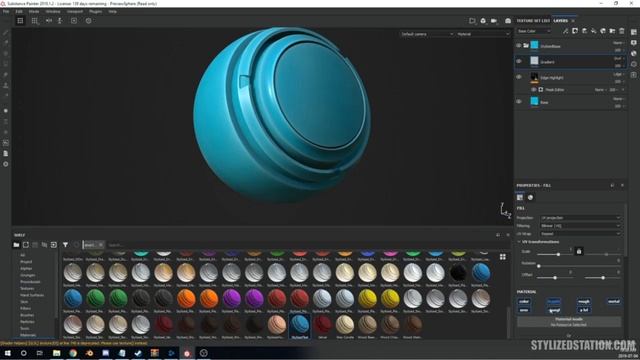The image size is (640, 360).
Task: Remove the shelf search filter tag
Action: pos(101,245)
